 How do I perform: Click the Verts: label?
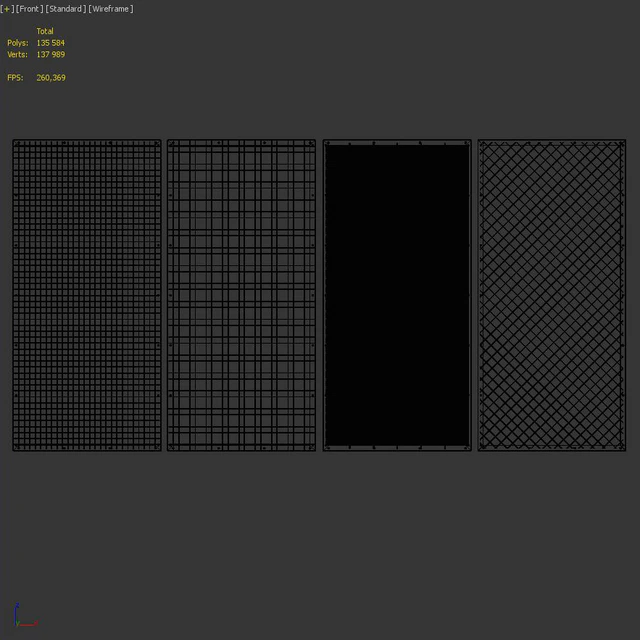pyautogui.click(x=18, y=54)
